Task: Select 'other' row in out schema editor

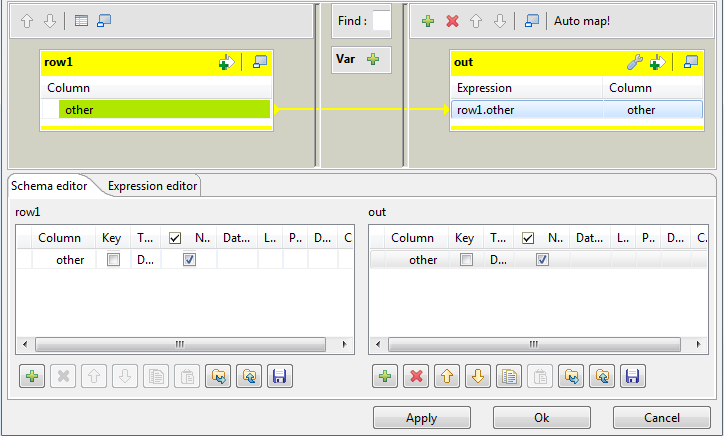Action: pos(538,260)
